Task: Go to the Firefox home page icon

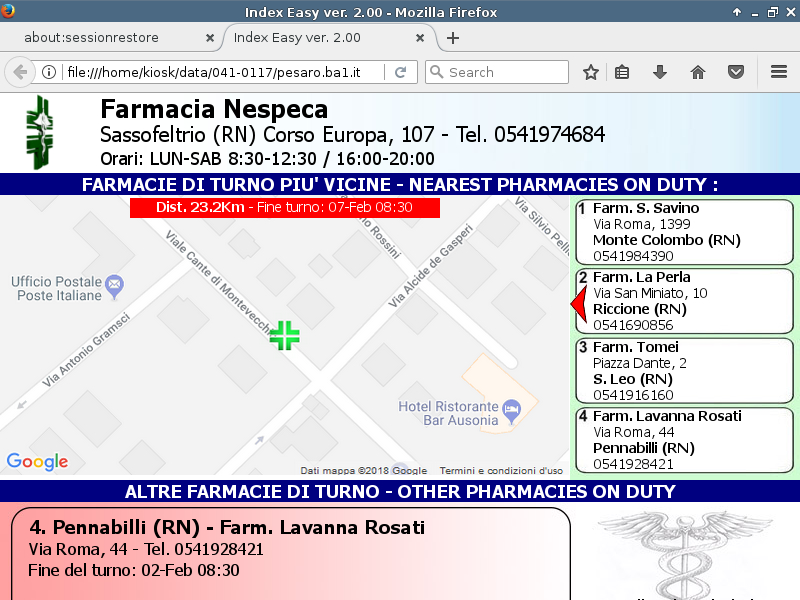Action: (698, 72)
